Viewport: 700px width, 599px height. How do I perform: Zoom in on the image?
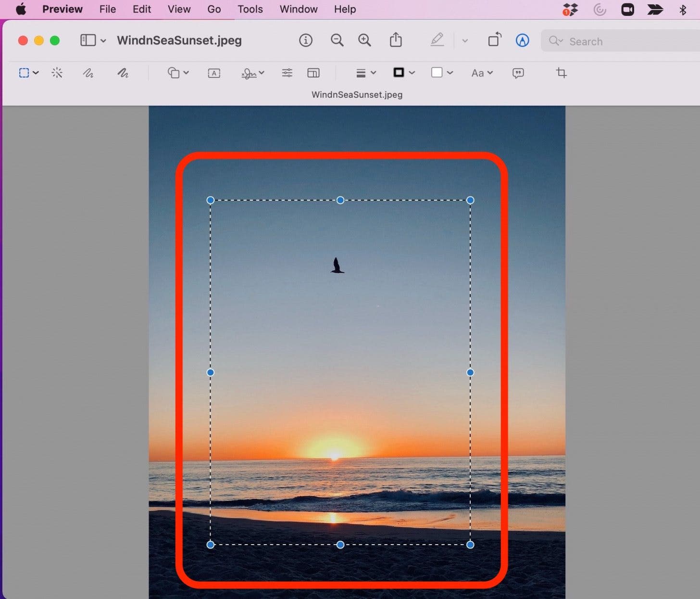364,40
